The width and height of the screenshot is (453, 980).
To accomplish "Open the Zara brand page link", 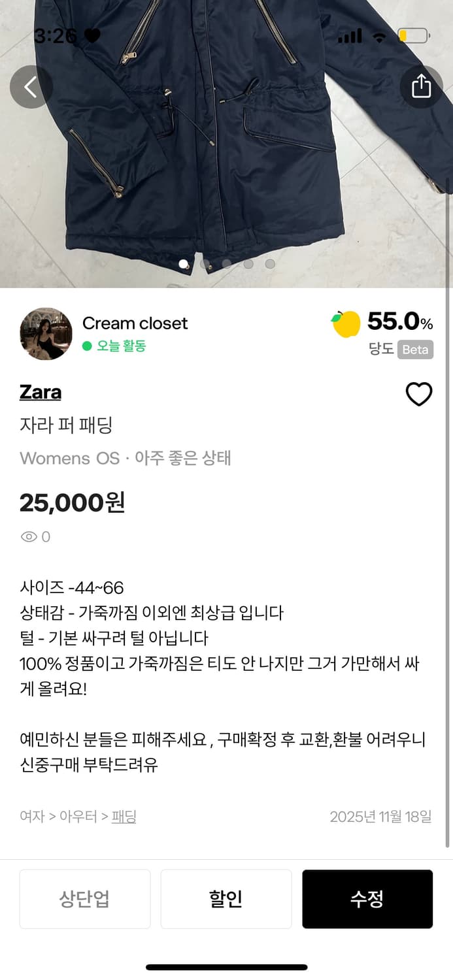I will pyautogui.click(x=41, y=392).
